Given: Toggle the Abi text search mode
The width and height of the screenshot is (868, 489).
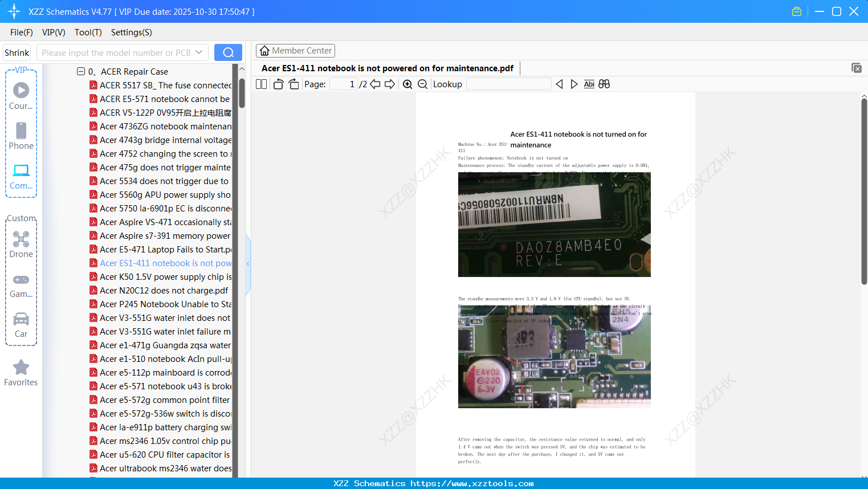Looking at the screenshot, I should [x=589, y=84].
